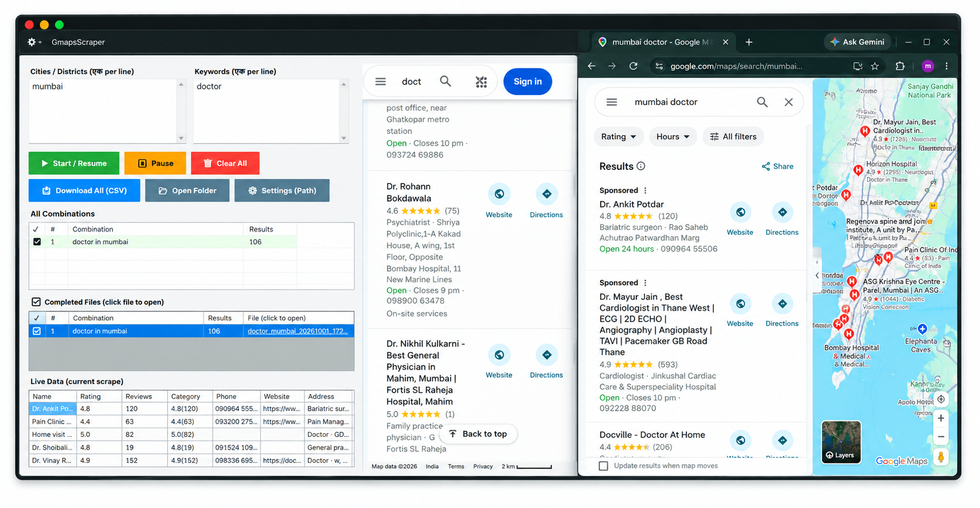Screen dimensions: 980x508
Task: Open Website for Dr. Nikhil Kulkarni
Action: (499, 362)
